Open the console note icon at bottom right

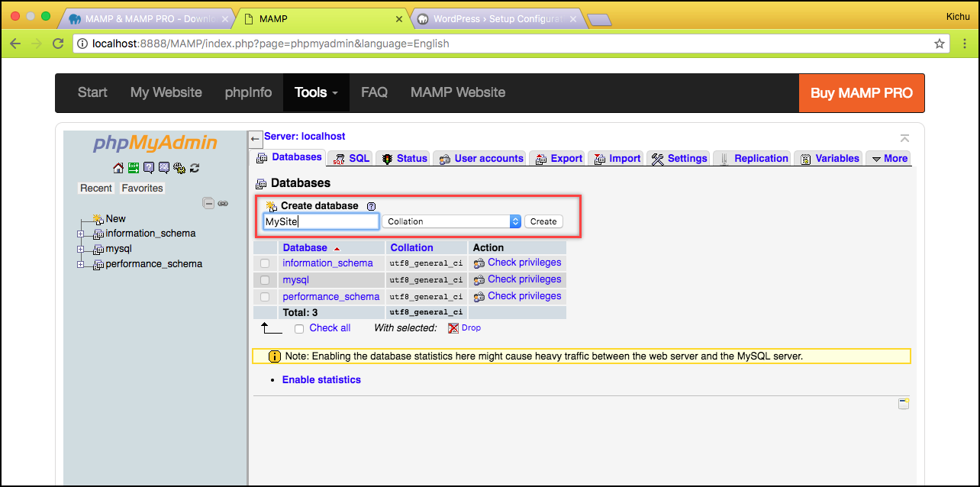[x=904, y=404]
